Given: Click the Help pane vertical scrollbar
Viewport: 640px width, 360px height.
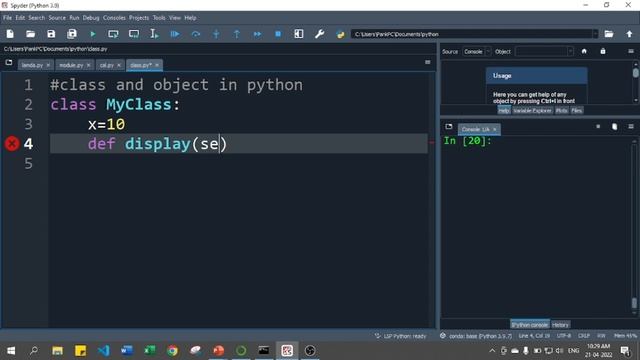Looking at the screenshot, I should pos(636,82).
